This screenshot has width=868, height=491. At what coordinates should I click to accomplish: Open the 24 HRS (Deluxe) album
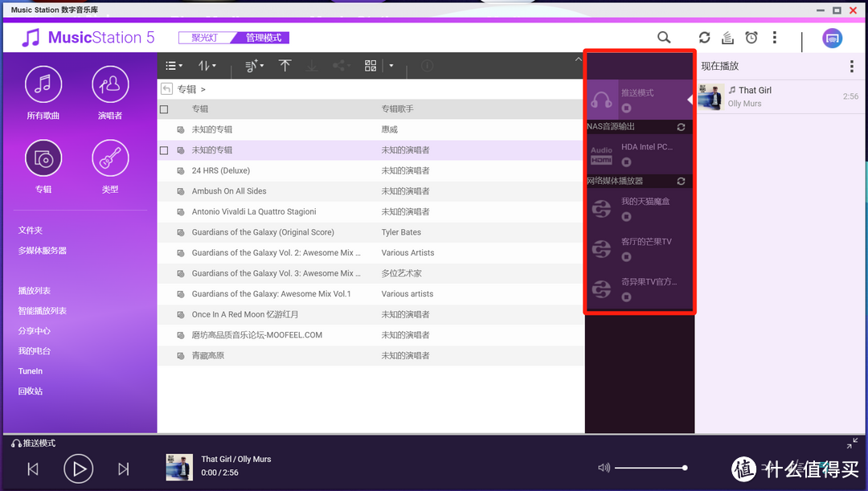pos(221,170)
